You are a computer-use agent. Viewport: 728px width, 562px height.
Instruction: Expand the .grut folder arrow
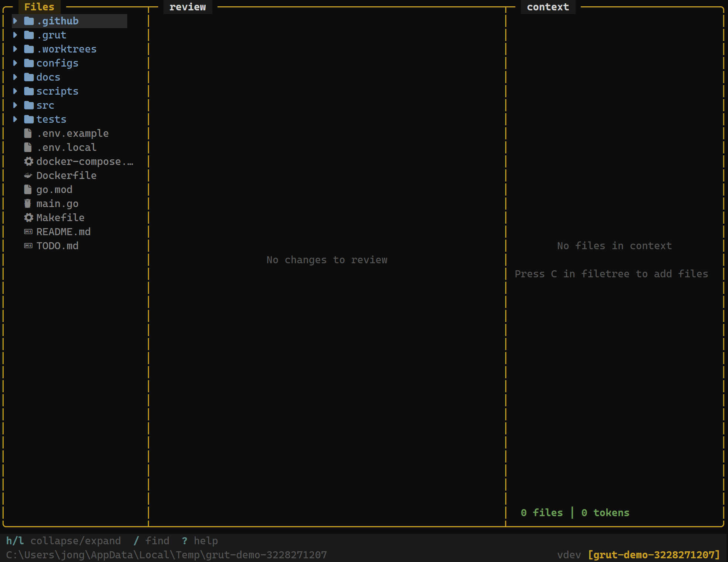point(15,35)
